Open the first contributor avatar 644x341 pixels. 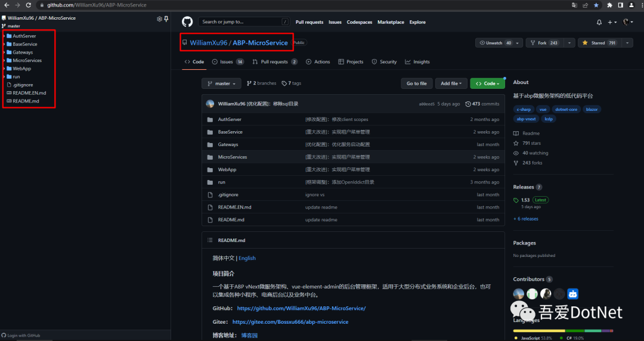click(519, 294)
